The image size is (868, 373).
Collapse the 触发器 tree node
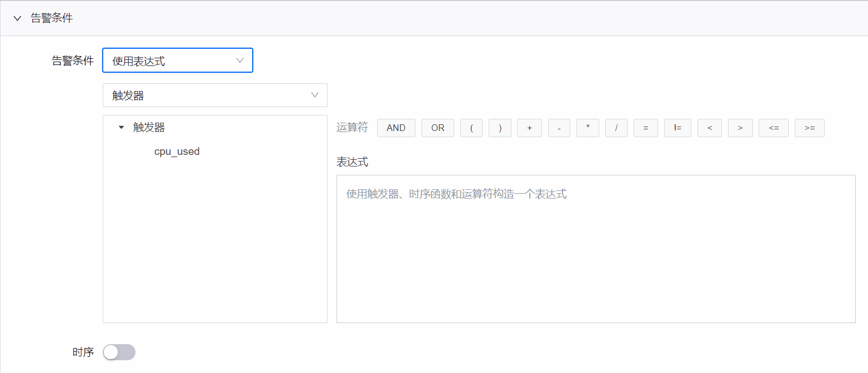121,127
